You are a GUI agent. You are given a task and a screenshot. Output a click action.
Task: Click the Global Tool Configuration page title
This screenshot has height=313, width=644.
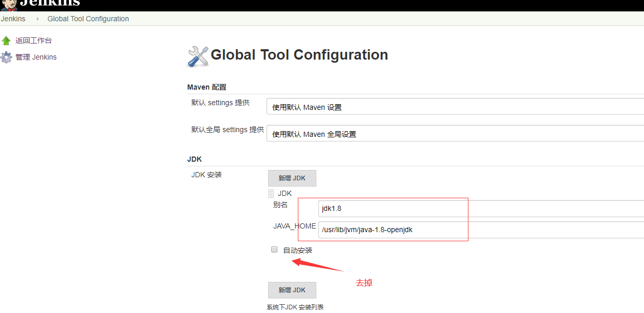(299, 55)
